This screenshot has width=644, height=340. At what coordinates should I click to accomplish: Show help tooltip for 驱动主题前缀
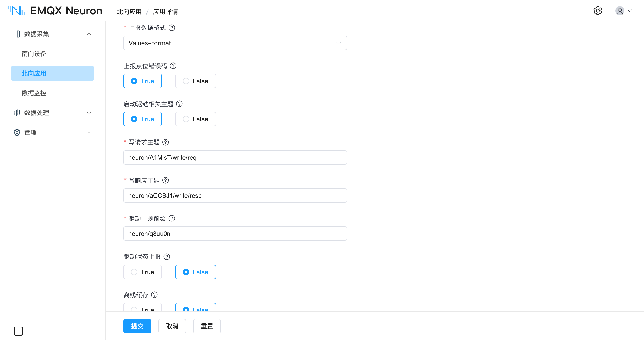click(x=172, y=218)
